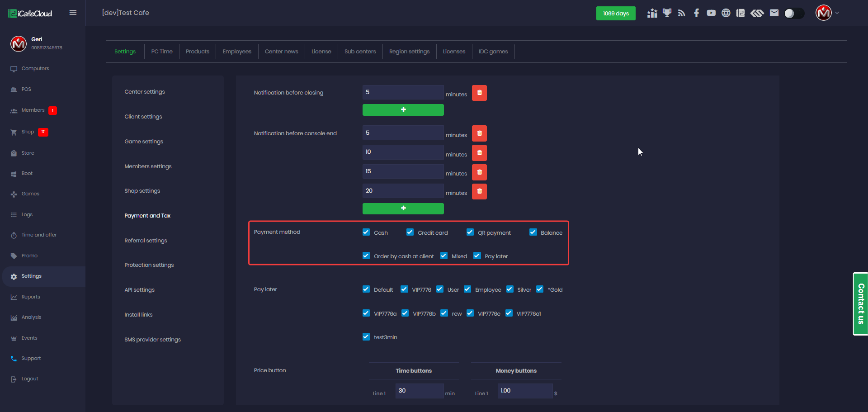Switch to the PC Time tab
This screenshot has width=868, height=412.
tap(162, 52)
